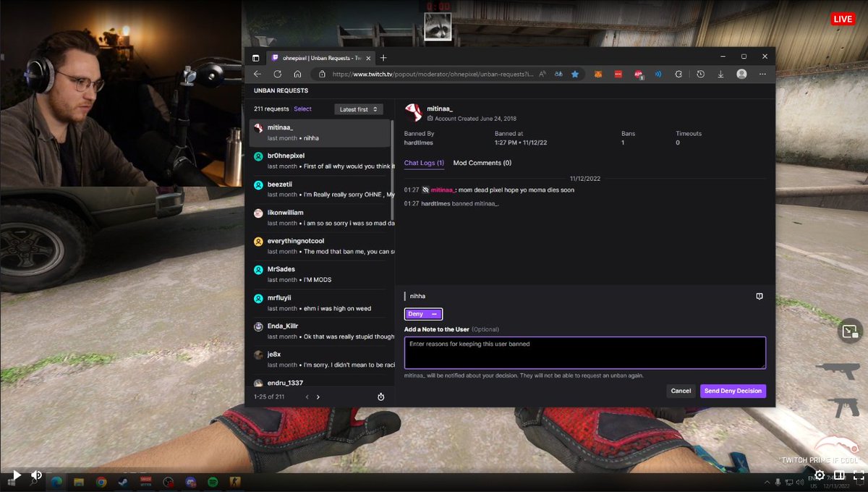Select the ohnepixel Unban Requests tab

point(320,58)
